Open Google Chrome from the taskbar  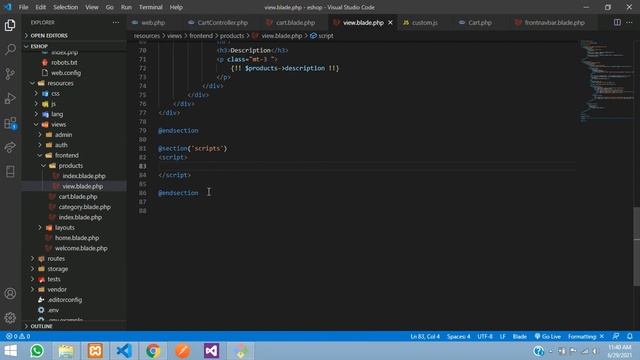point(153,351)
